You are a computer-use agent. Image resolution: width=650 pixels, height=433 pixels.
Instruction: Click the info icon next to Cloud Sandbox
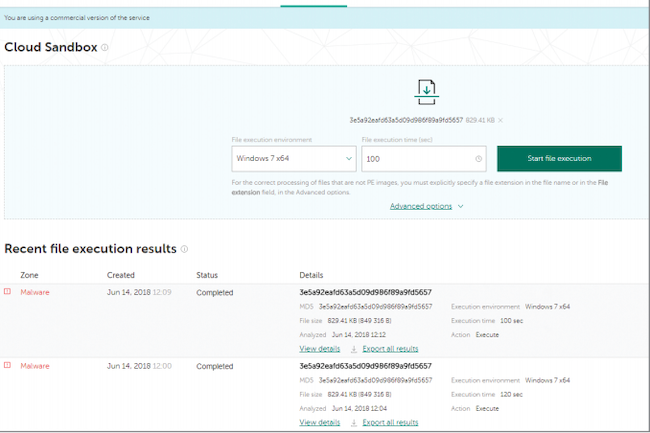105,48
